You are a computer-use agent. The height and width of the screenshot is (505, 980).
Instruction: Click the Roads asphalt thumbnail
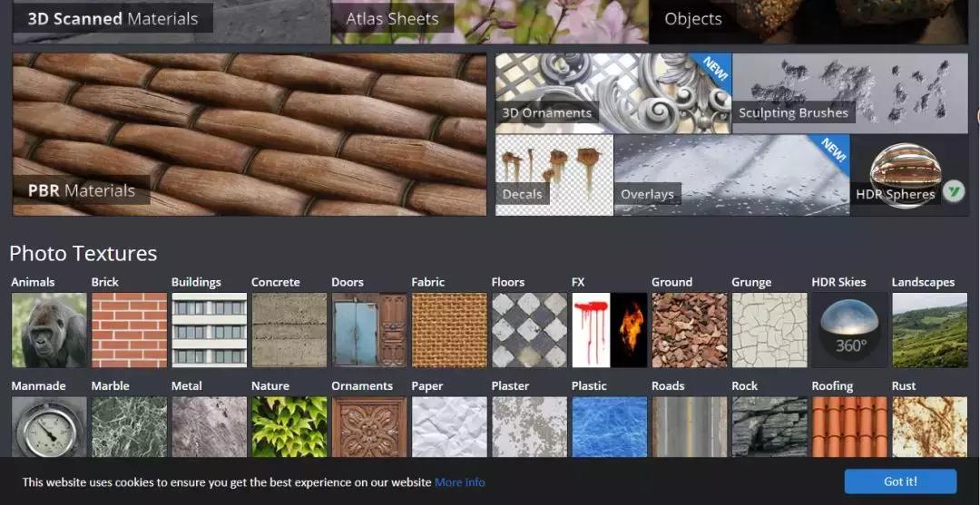click(x=690, y=427)
